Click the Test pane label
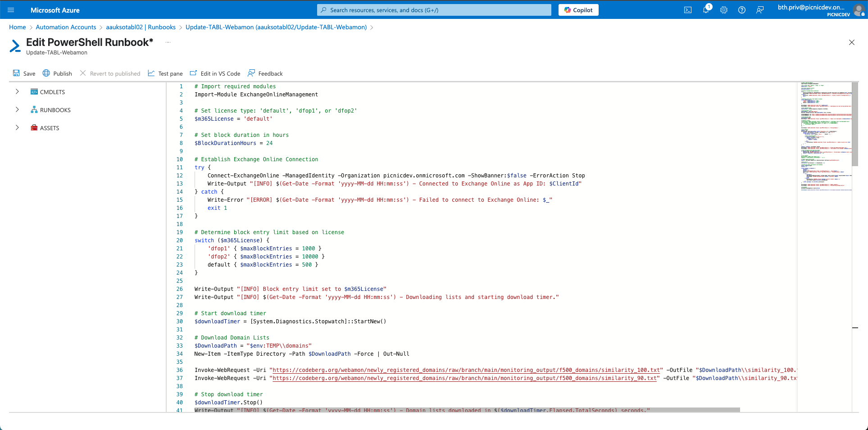868x430 pixels. (x=171, y=73)
